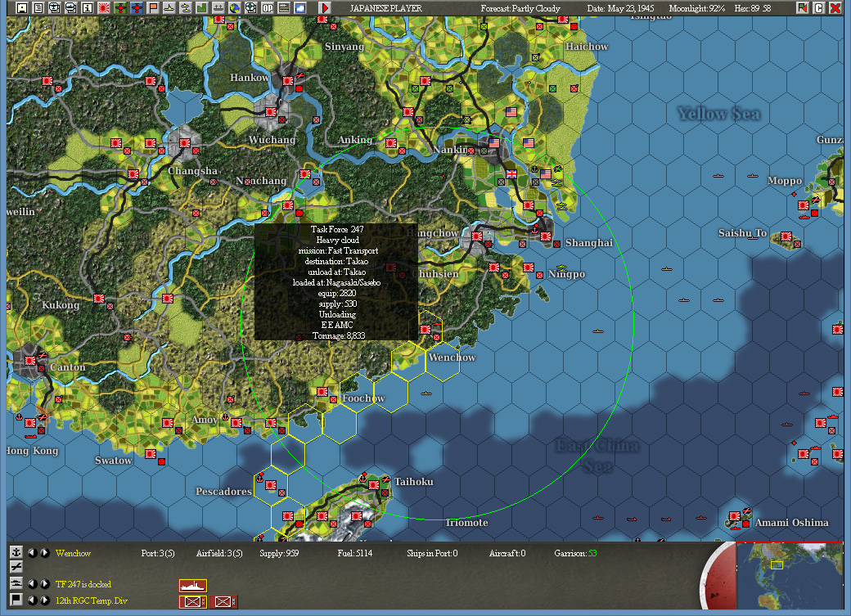The height and width of the screenshot is (616, 851).
Task: Open the save game disk icon
Action: pos(21,7)
